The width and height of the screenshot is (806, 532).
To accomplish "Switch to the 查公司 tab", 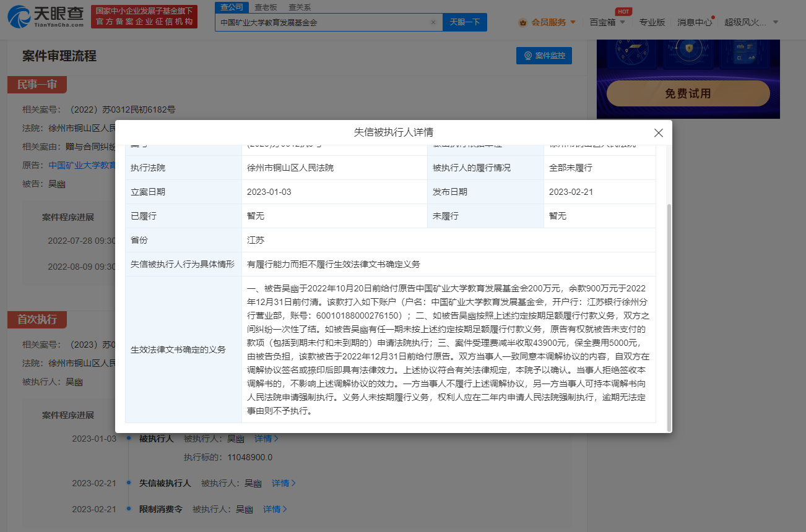I will pyautogui.click(x=232, y=7).
